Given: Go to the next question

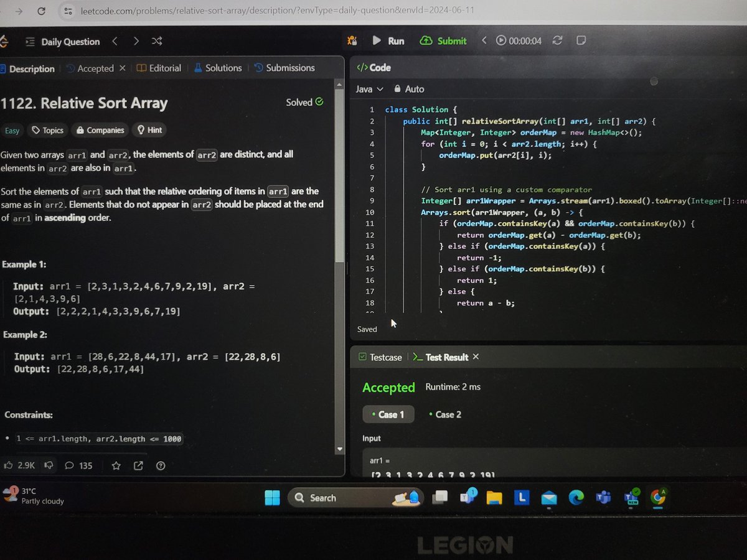Looking at the screenshot, I should (136, 41).
